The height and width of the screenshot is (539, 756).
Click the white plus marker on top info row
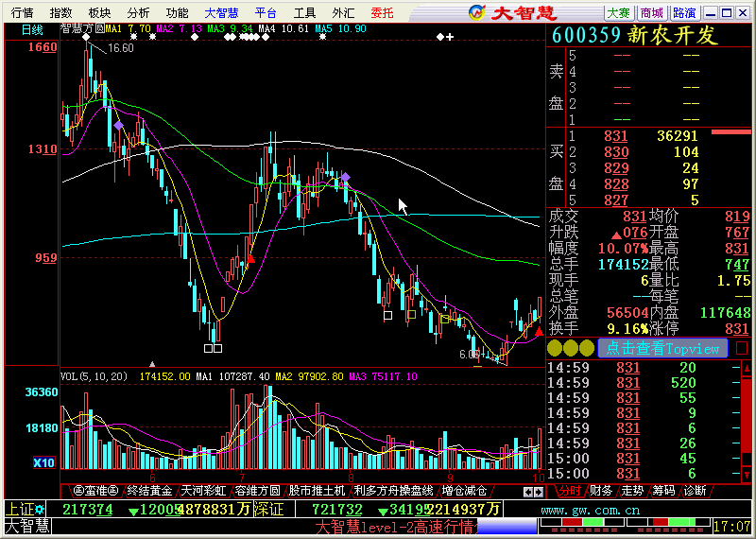point(450,37)
